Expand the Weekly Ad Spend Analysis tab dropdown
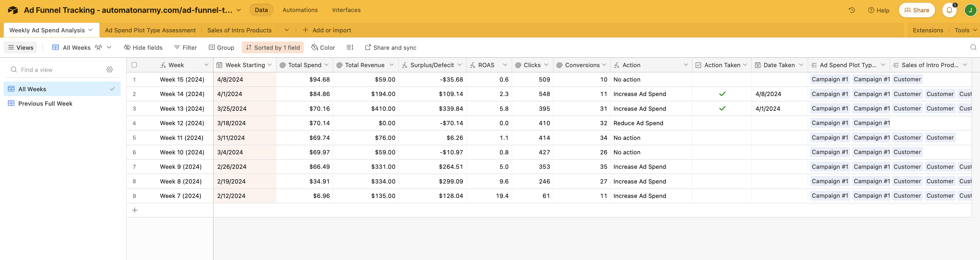Viewport: 980px width, 260px height. click(x=90, y=30)
